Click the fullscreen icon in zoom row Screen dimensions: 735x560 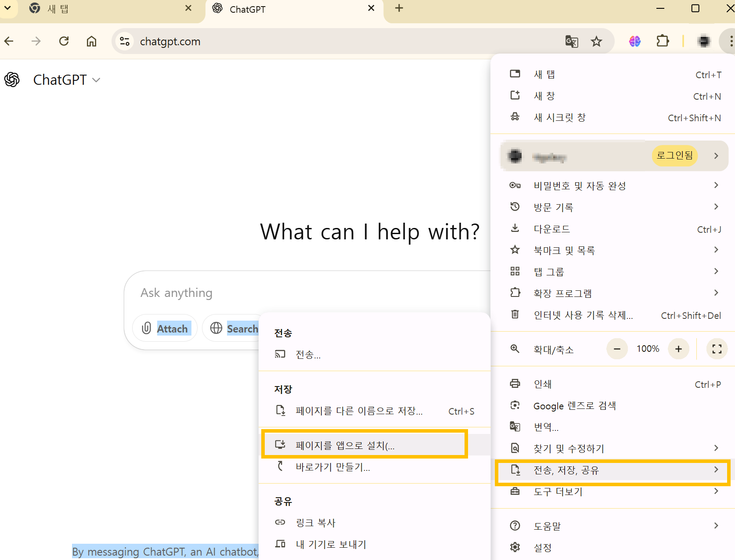pos(717,349)
